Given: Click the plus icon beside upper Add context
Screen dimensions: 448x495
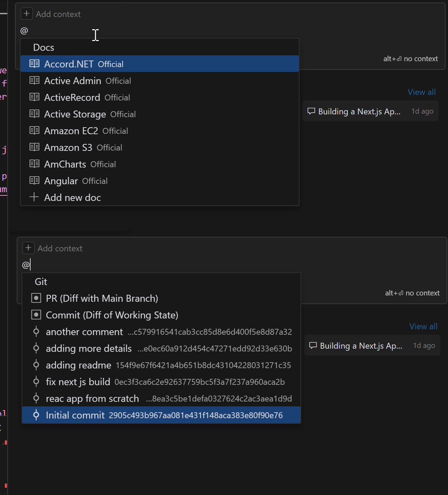Looking at the screenshot, I should pyautogui.click(x=27, y=14).
